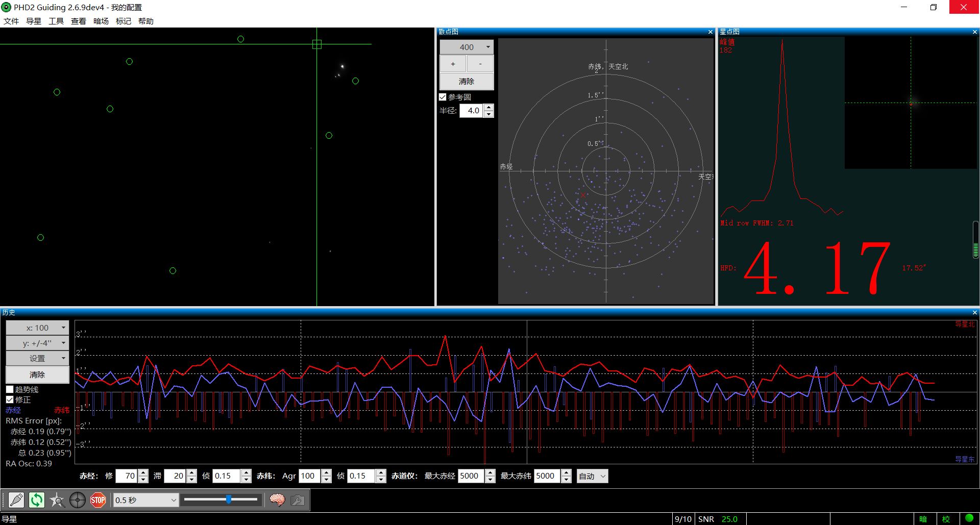Open the 帮助 menu
The width and height of the screenshot is (980, 525).
[x=146, y=21]
